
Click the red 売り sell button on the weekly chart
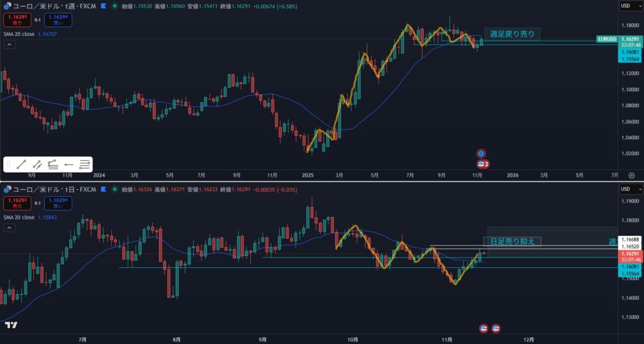pos(16,19)
